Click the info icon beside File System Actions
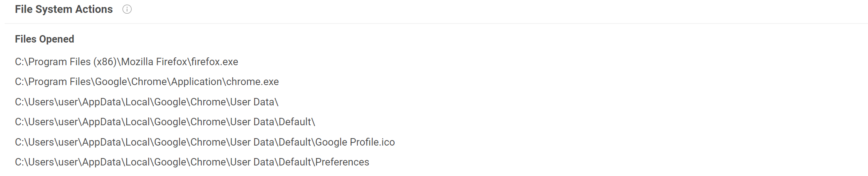868x176 pixels. point(127,9)
